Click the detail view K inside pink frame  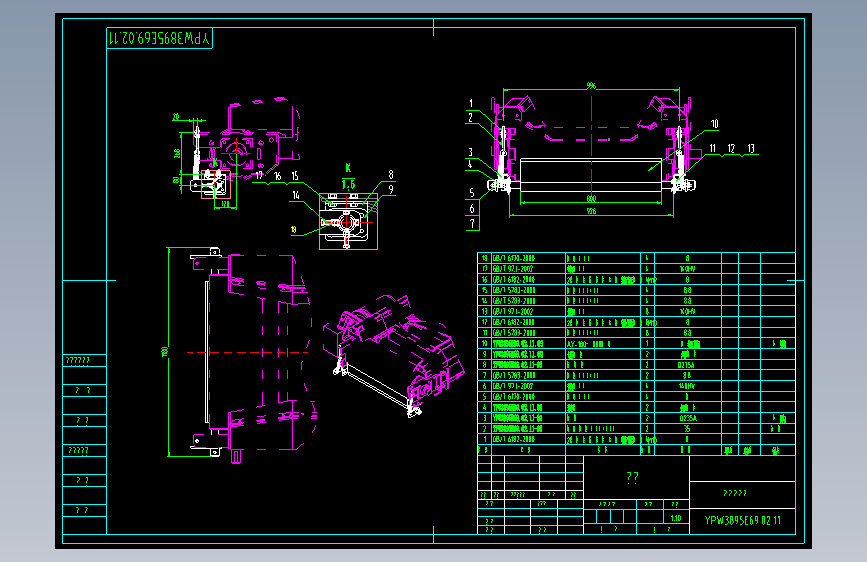click(348, 221)
